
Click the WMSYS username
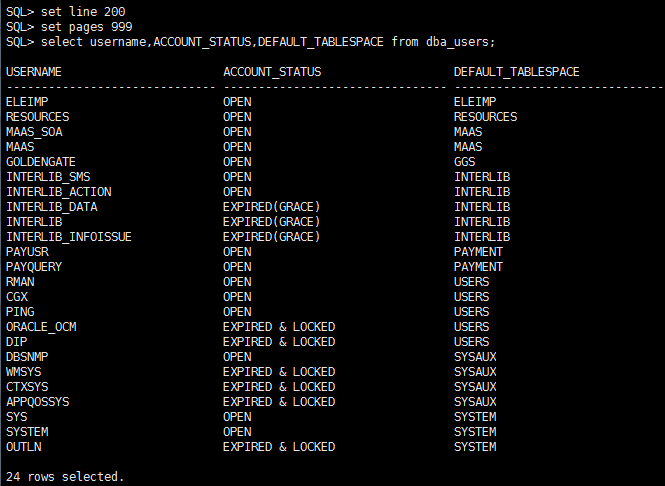(24, 372)
